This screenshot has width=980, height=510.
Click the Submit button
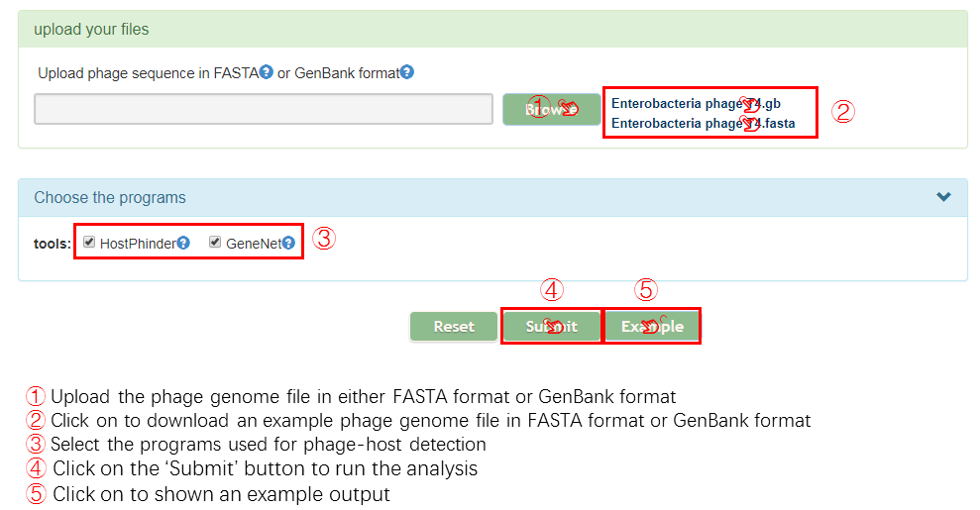pos(551,326)
